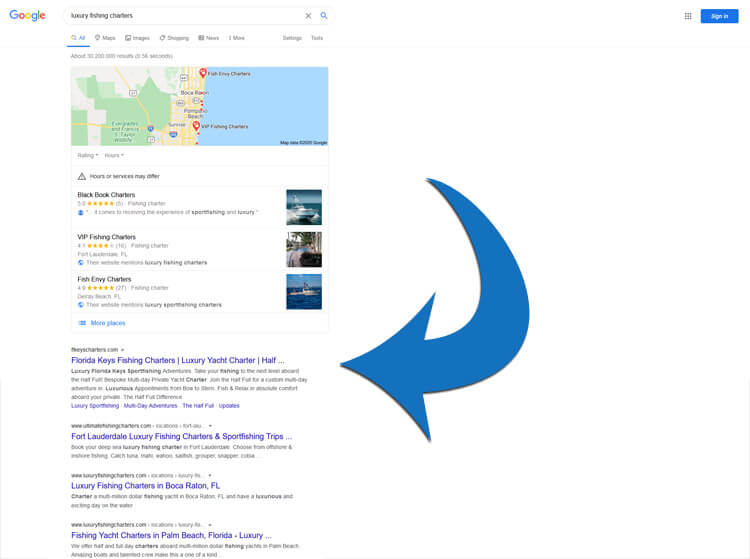Image resolution: width=750 pixels, height=559 pixels.
Task: Open the Google apps grid icon
Action: (688, 16)
